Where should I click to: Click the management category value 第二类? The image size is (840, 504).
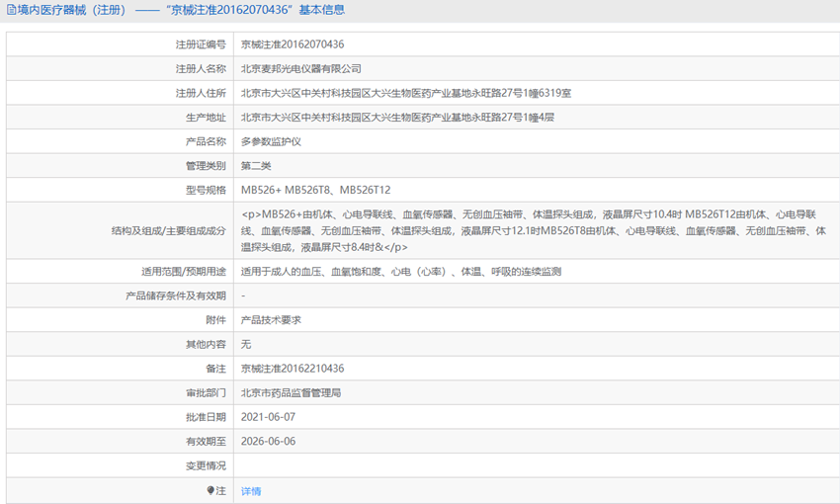point(256,165)
